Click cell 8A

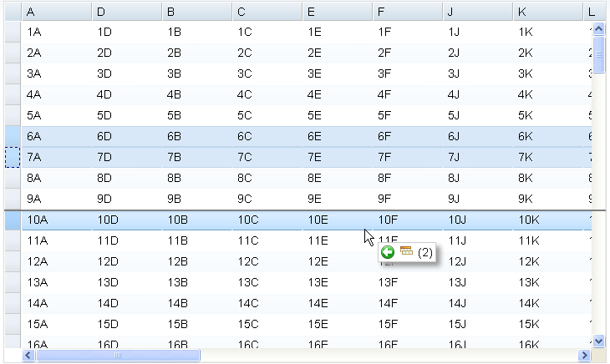click(57, 179)
